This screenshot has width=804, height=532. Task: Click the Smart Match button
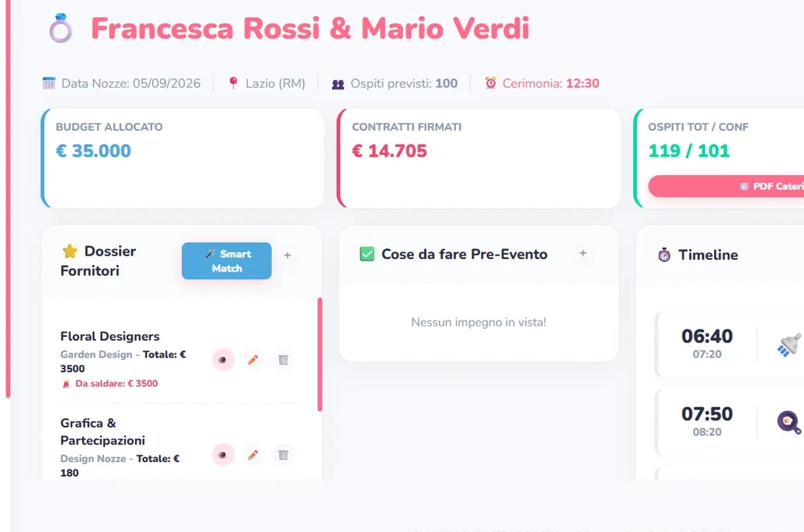[x=227, y=261]
